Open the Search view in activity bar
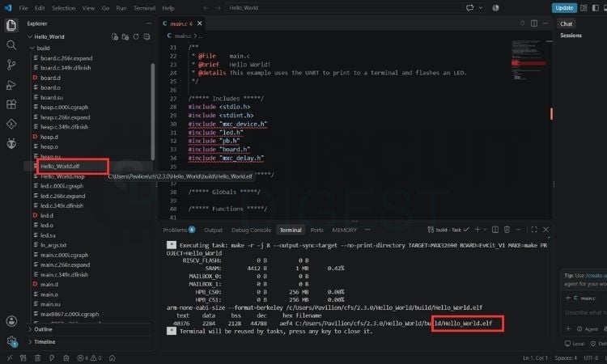607x364 pixels. [x=11, y=45]
